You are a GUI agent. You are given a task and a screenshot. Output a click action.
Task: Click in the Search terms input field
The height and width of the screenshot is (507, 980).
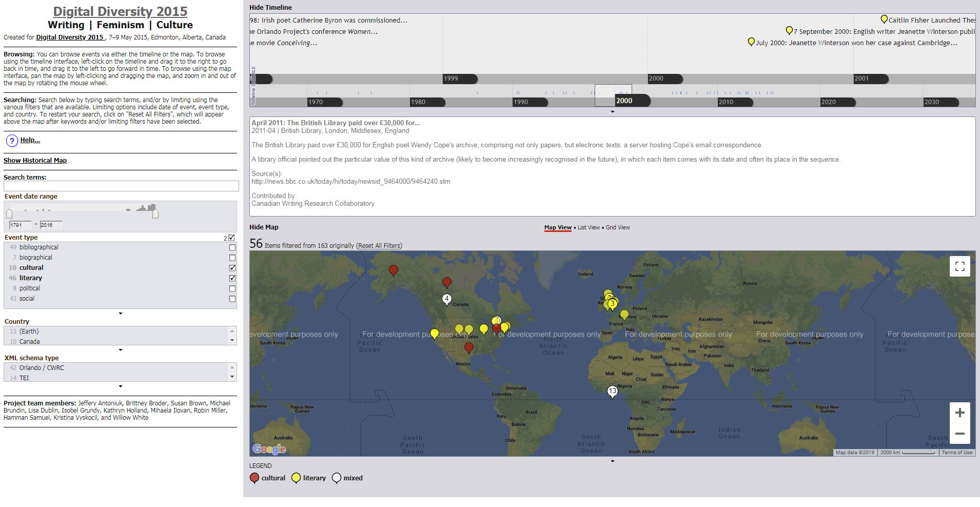coord(121,186)
